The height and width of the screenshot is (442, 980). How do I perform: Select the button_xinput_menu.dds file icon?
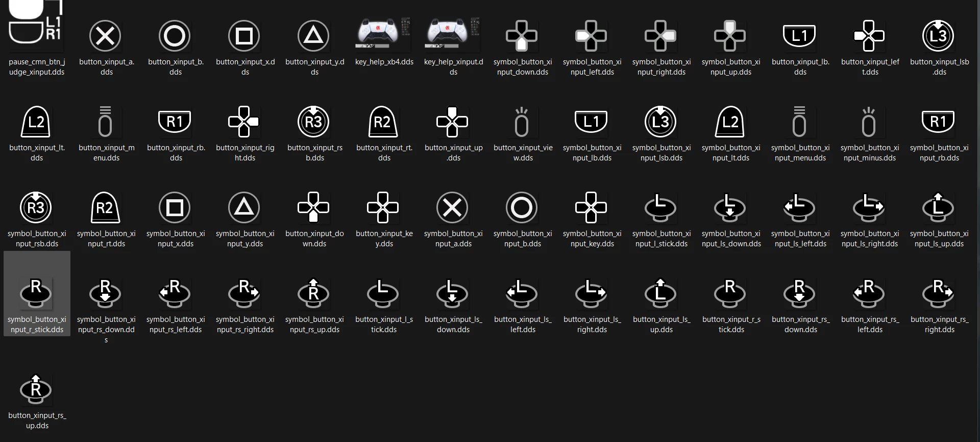[x=105, y=122]
